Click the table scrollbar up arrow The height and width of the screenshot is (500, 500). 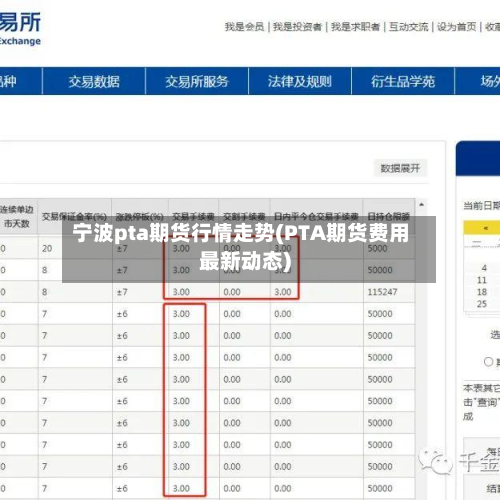pos(422,205)
